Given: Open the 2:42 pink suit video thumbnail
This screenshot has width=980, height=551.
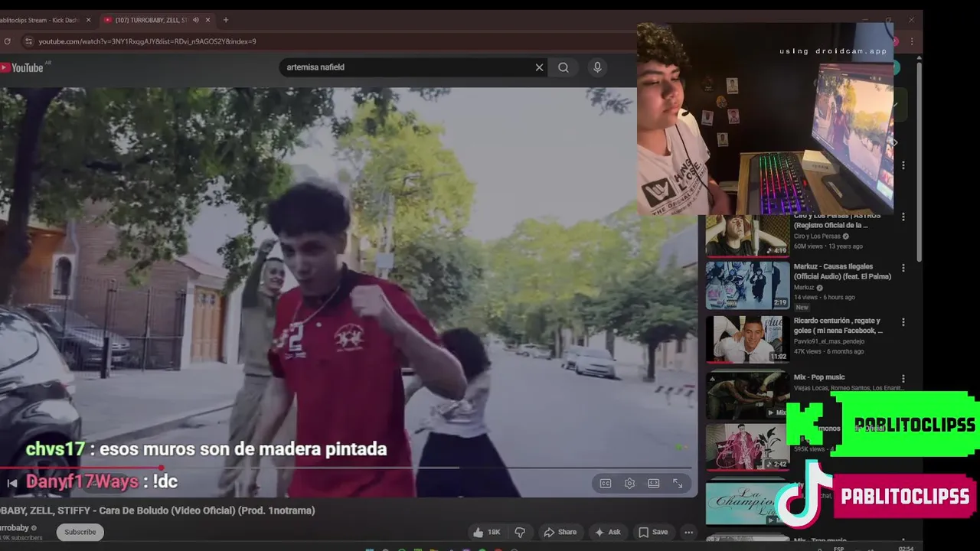Looking at the screenshot, I should 747,448.
